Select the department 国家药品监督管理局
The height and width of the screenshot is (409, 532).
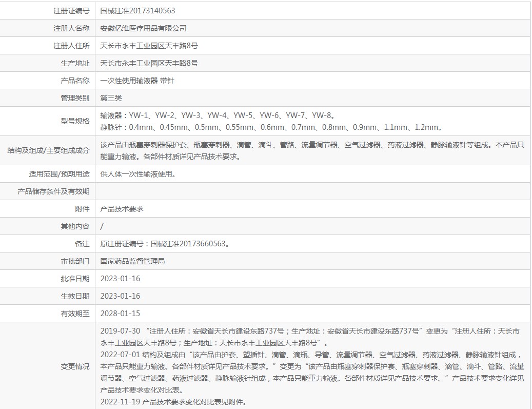(x=132, y=261)
